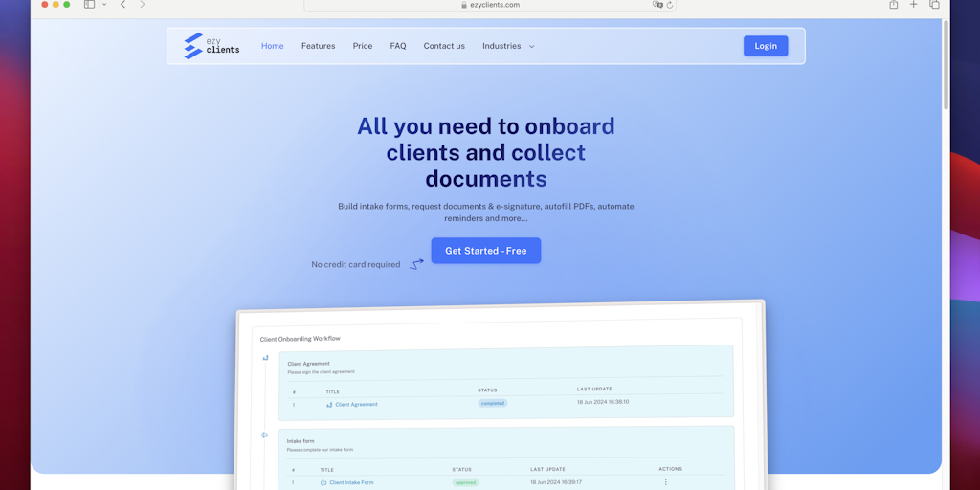The width and height of the screenshot is (980, 490).
Task: Go to the Features page
Action: 318,46
